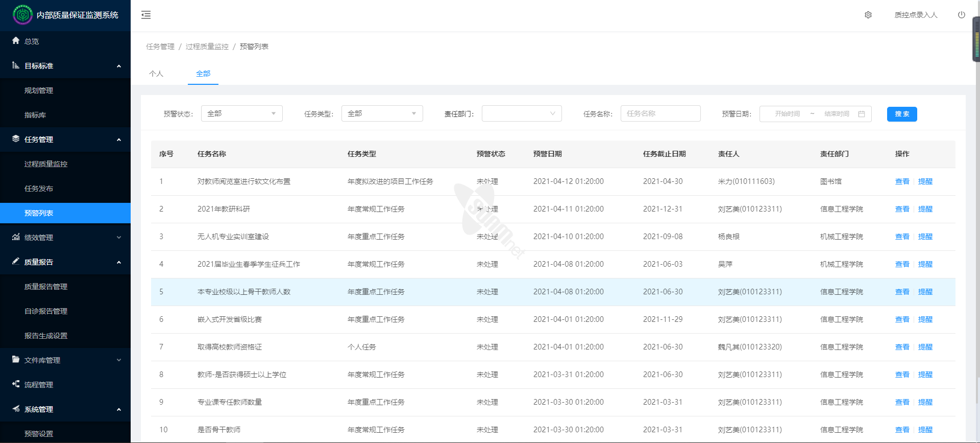980x443 pixels.
Task: Expand the 绩效管理 sidebar menu
Action: click(x=65, y=238)
